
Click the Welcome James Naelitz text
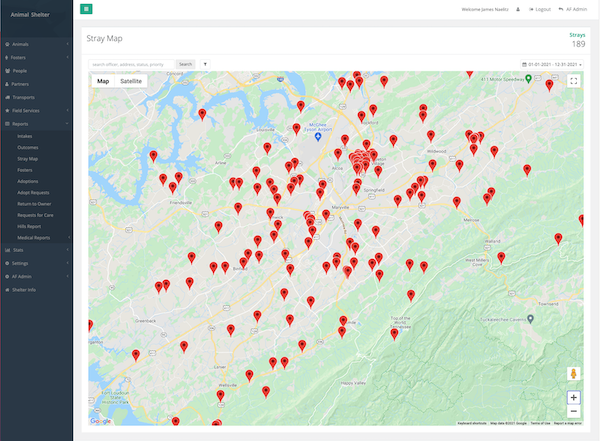[x=485, y=10]
